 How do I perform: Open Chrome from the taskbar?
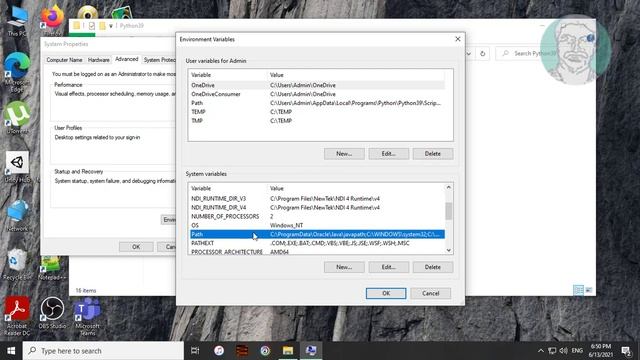pos(265,351)
